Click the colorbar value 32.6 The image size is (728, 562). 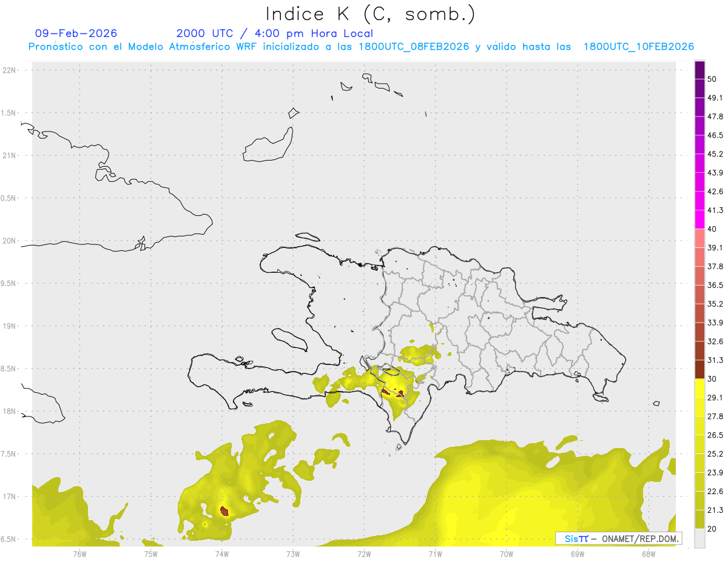coord(715,341)
